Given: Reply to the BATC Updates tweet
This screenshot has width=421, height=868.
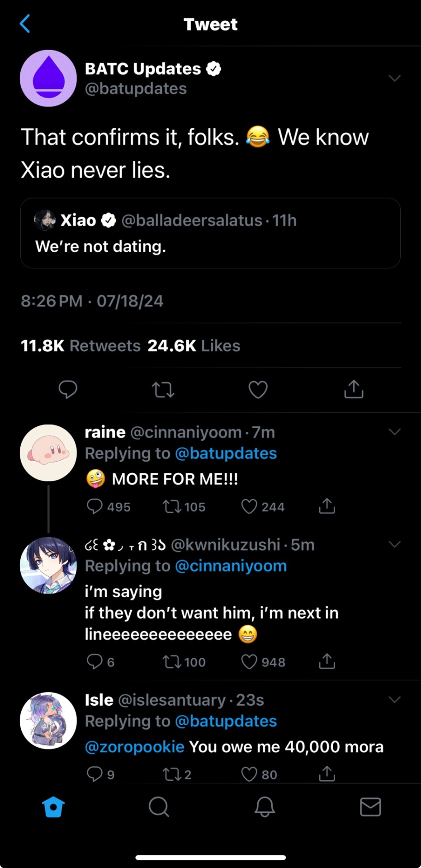Looking at the screenshot, I should click(x=68, y=389).
